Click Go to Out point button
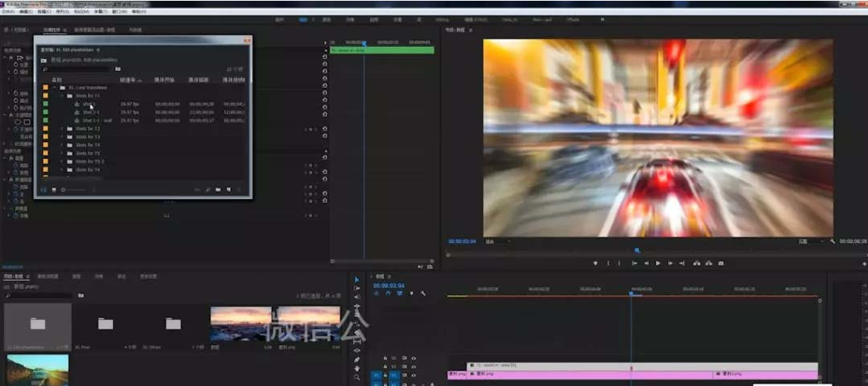The height and width of the screenshot is (386, 868). point(682,264)
